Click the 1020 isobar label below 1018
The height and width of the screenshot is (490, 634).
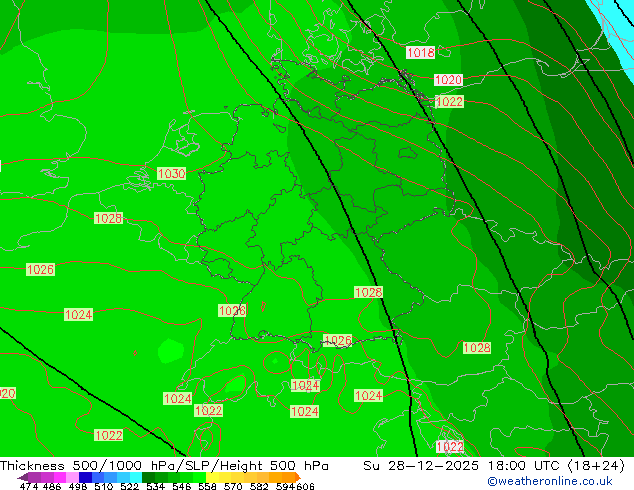[448, 80]
